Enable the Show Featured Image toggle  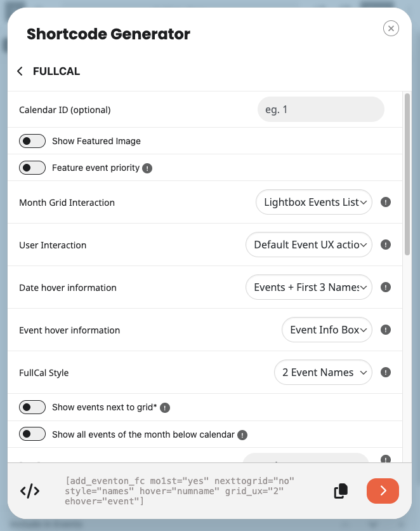pos(32,141)
